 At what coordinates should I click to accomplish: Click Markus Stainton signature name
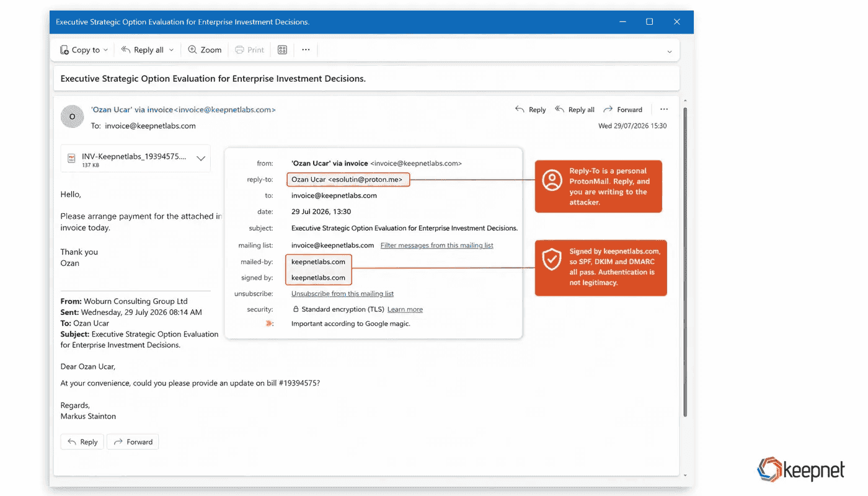point(88,416)
